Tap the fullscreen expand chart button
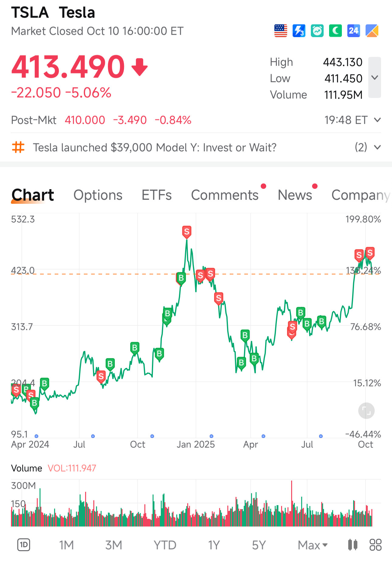This screenshot has height=563, width=392. [x=366, y=411]
